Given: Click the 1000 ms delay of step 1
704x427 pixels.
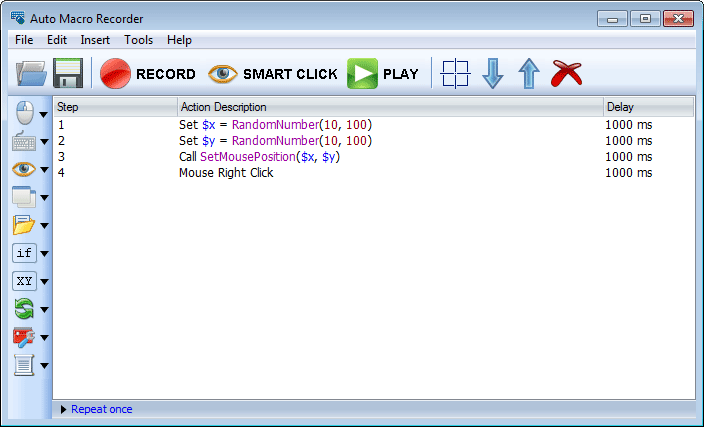Looking at the screenshot, I should (x=629, y=125).
